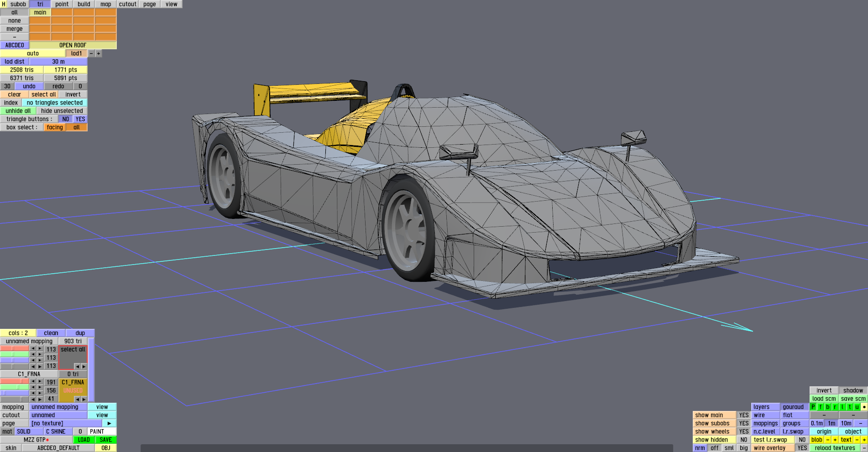Image resolution: width=868 pixels, height=452 pixels.
Task: Toggle the wire overlay YES button
Action: [x=802, y=448]
